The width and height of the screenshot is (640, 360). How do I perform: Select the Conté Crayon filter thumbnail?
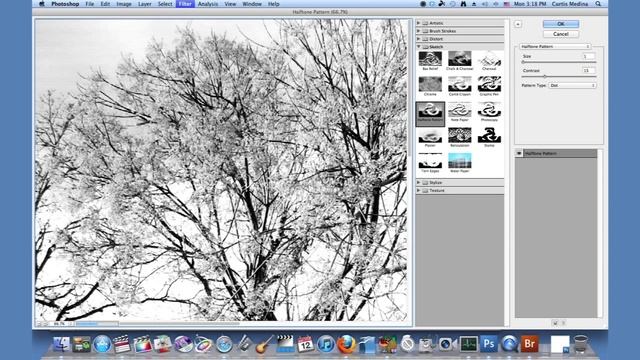(x=460, y=84)
